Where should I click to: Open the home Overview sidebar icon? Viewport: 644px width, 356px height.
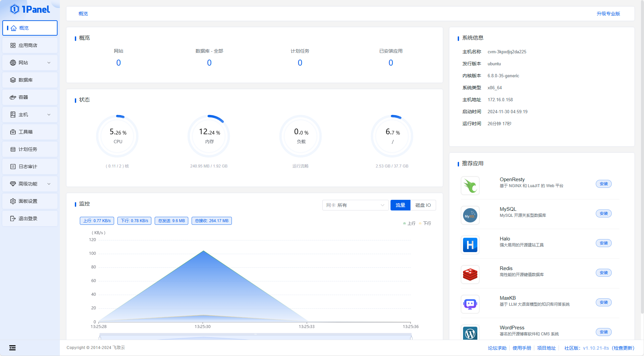click(x=14, y=28)
